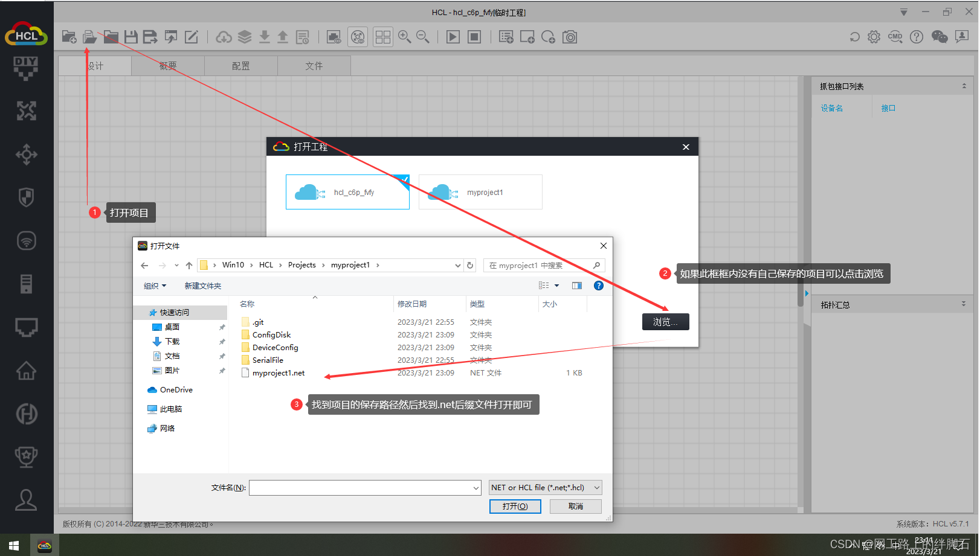
Task: Click the camera screenshot icon
Action: pos(570,37)
